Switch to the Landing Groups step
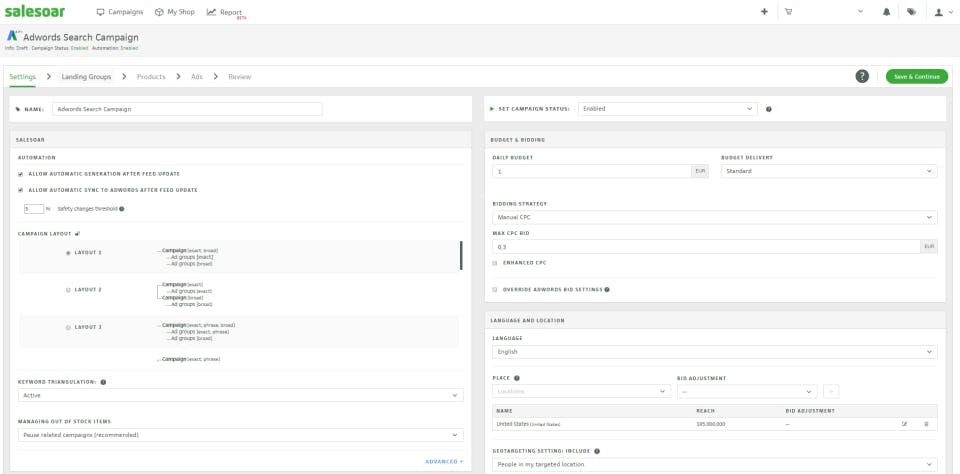Viewport: 960px width, 474px height. 86,77
